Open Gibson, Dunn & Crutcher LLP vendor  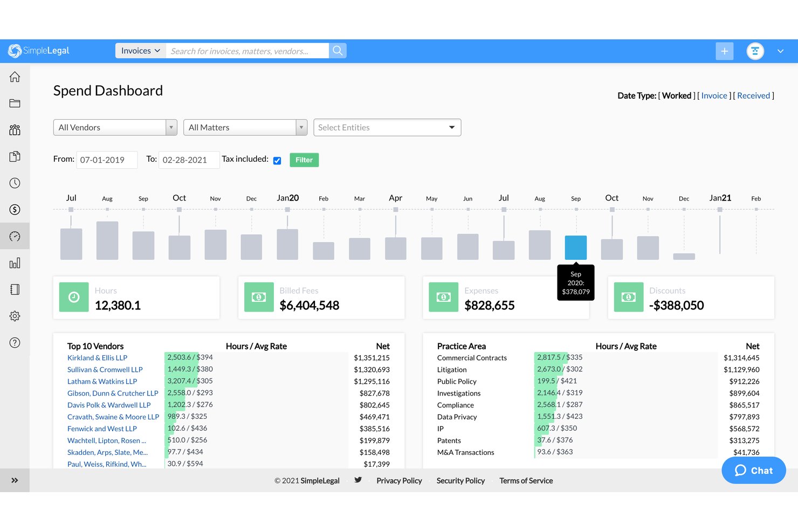[x=113, y=393]
